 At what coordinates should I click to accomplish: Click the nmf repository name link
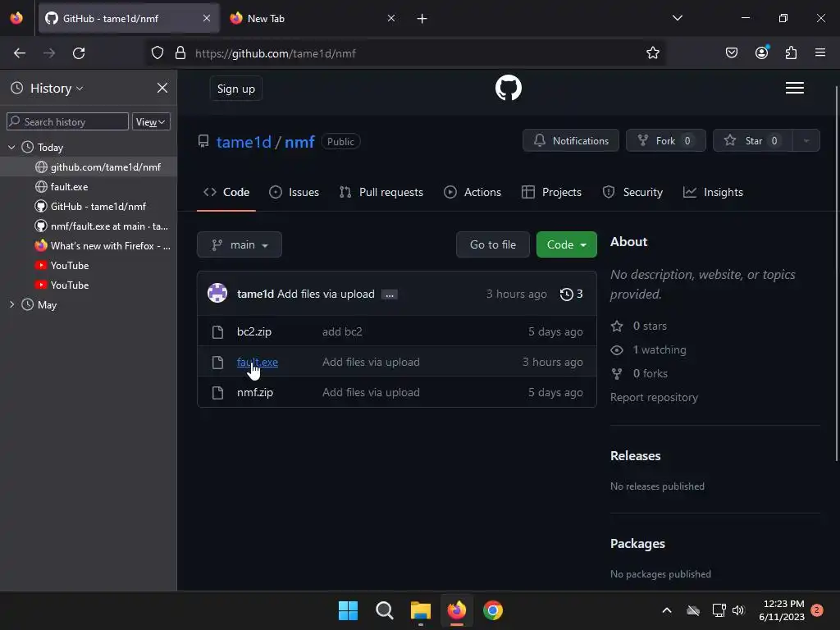pos(299,142)
